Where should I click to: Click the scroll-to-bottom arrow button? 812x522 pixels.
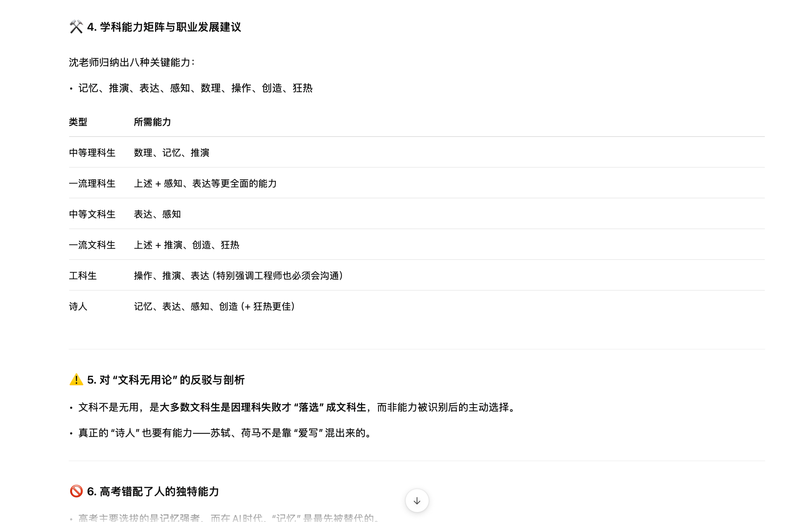417,500
